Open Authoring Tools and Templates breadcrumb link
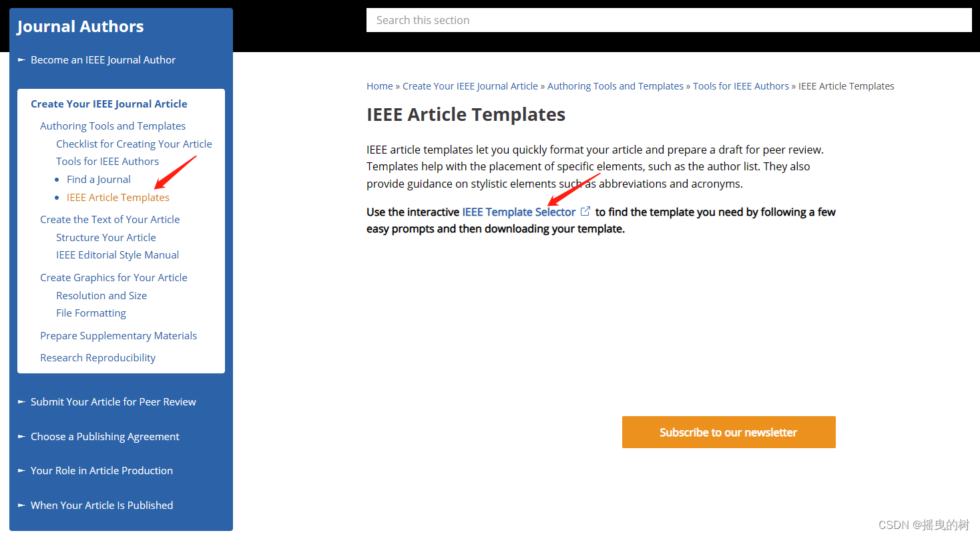The image size is (980, 537). [615, 85]
